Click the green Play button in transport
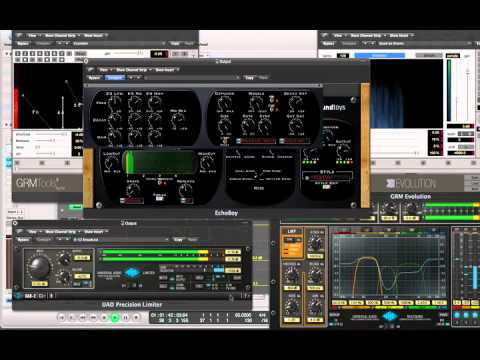 [x=115, y=318]
